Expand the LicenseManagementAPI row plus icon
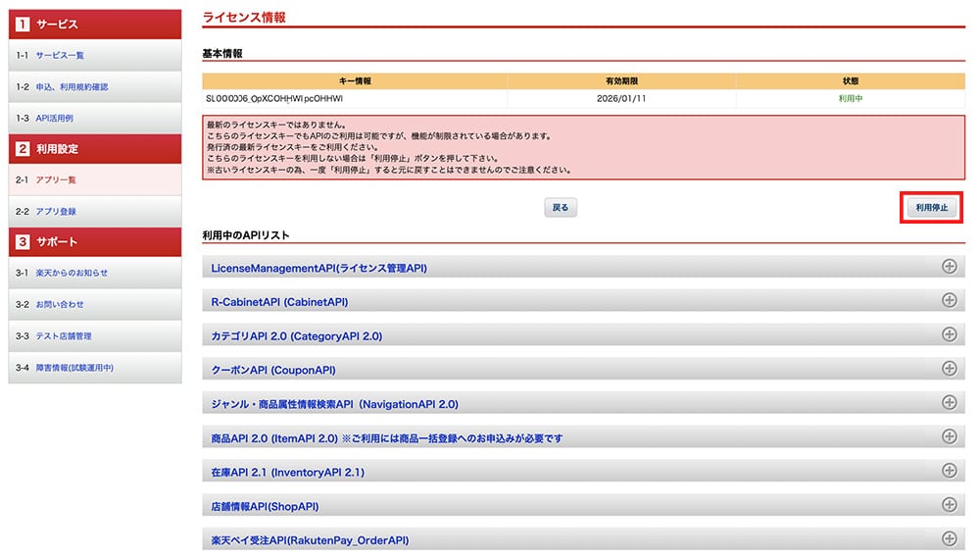Viewport: 980px width, 560px height. tap(948, 267)
